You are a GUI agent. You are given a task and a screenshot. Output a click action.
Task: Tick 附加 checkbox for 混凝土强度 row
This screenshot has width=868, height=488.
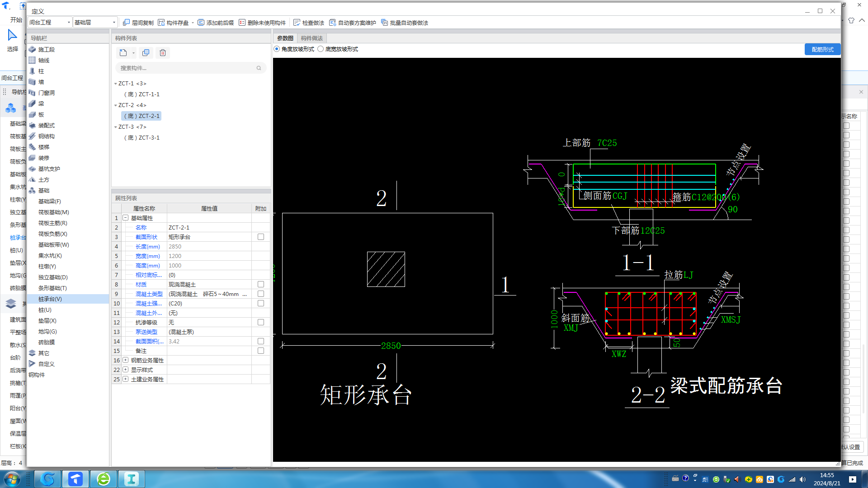pyautogui.click(x=261, y=304)
